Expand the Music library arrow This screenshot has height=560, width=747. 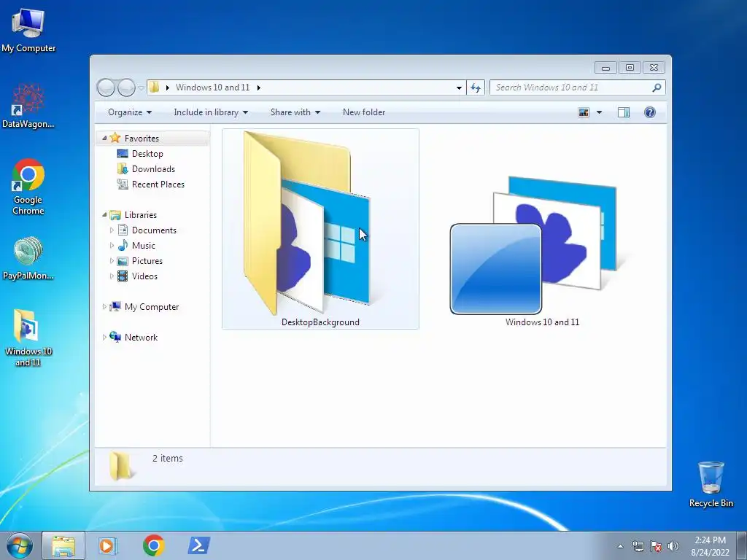coord(112,246)
